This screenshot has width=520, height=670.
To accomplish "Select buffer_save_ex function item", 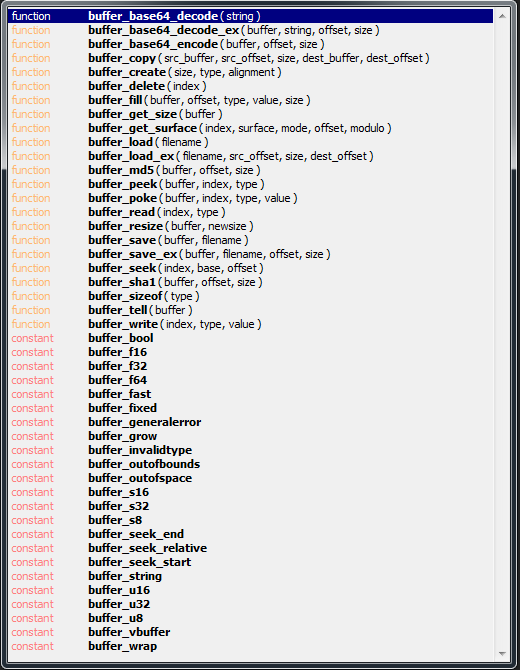I will click(x=250, y=254).
